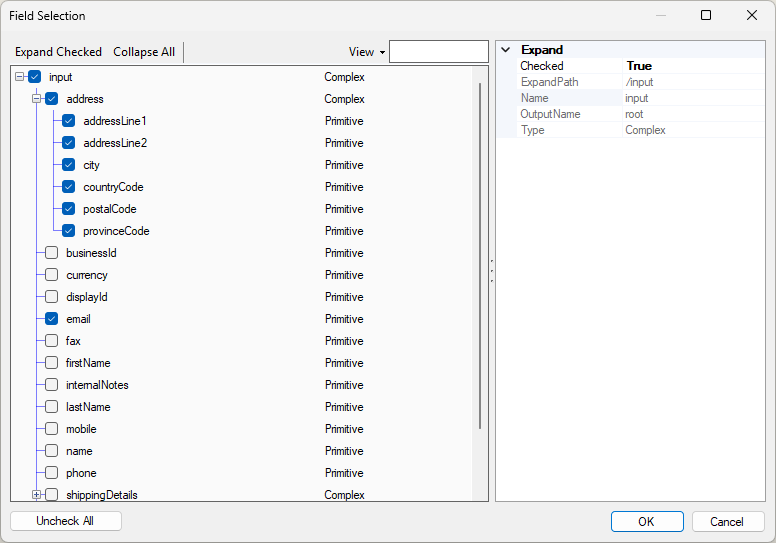Collapse the address tree node
The height and width of the screenshot is (543, 776).
point(36,99)
